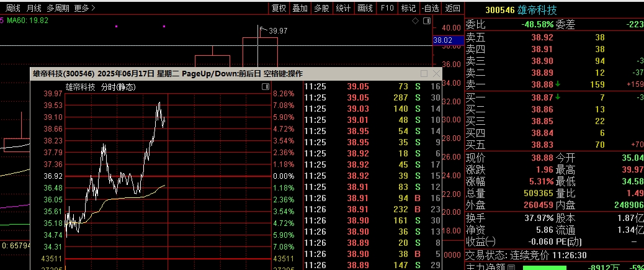644x270 pixels.
Task: Select the 买二 38.86 bid row
Action: coord(554,109)
